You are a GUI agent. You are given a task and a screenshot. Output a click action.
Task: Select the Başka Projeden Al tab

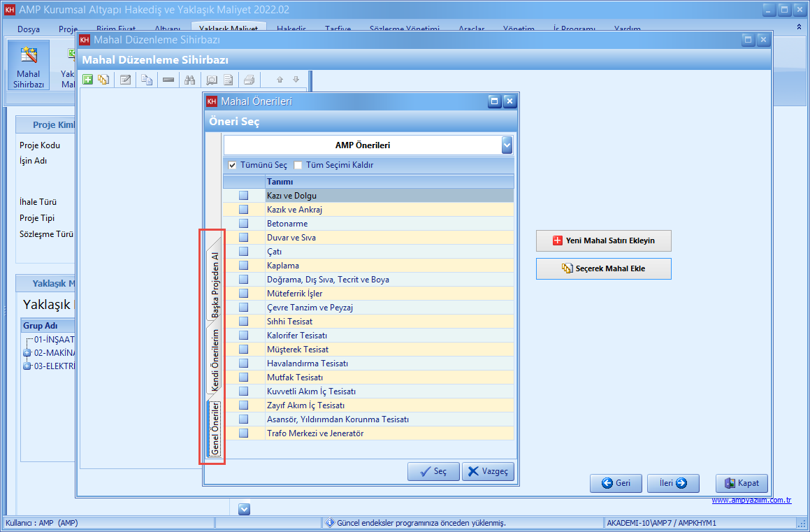[215, 285]
